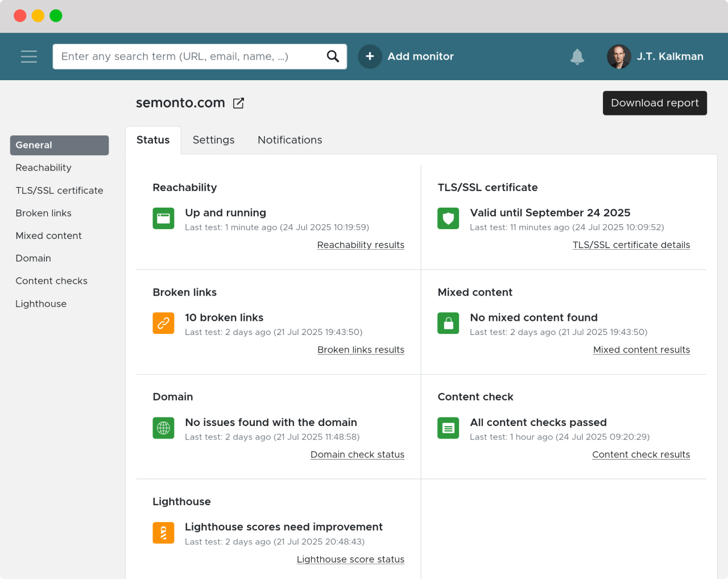
Task: Open the Reachability results link
Action: point(361,245)
